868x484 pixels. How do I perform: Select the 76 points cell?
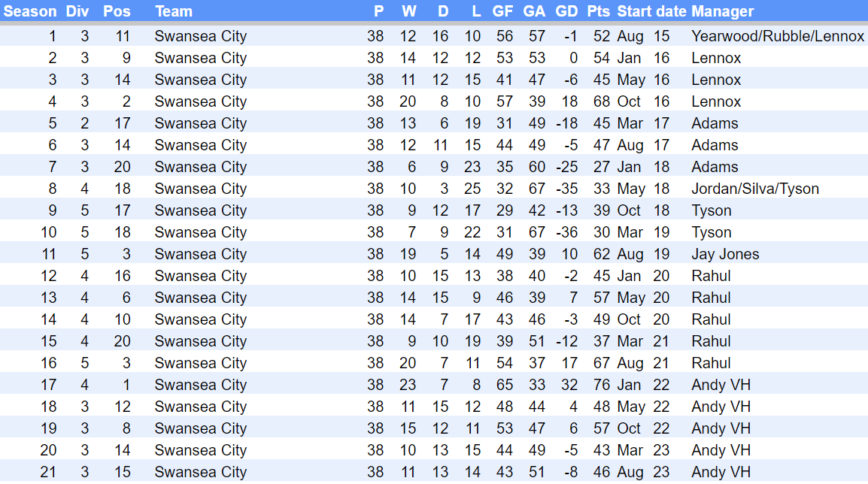(601, 385)
